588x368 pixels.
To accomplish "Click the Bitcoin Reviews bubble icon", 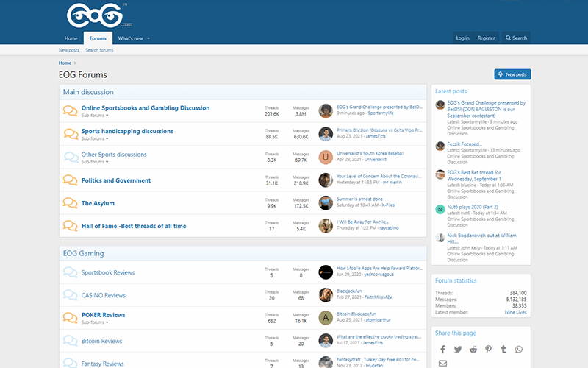I will 70,341.
